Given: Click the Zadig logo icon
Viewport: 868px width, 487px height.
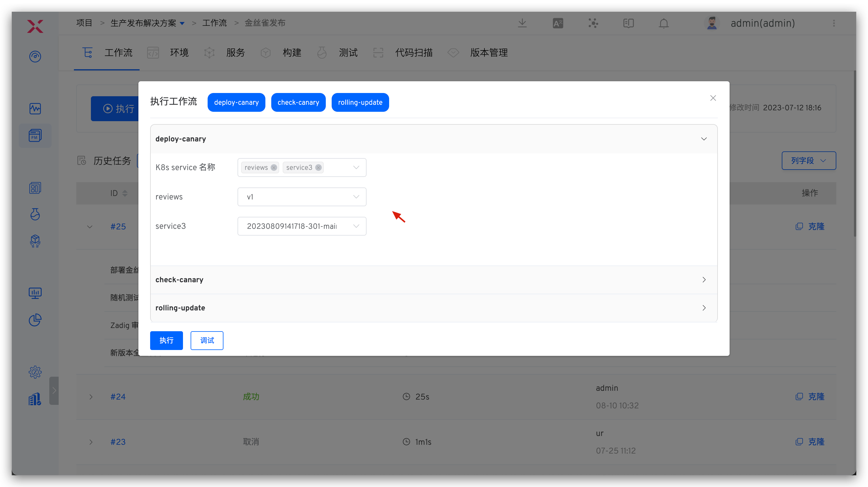Looking at the screenshot, I should click(35, 26).
